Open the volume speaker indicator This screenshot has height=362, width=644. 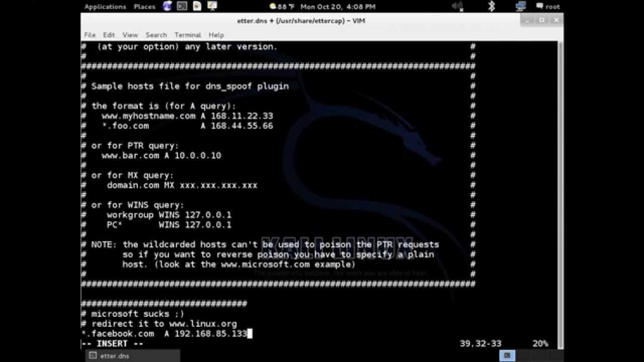457,6
